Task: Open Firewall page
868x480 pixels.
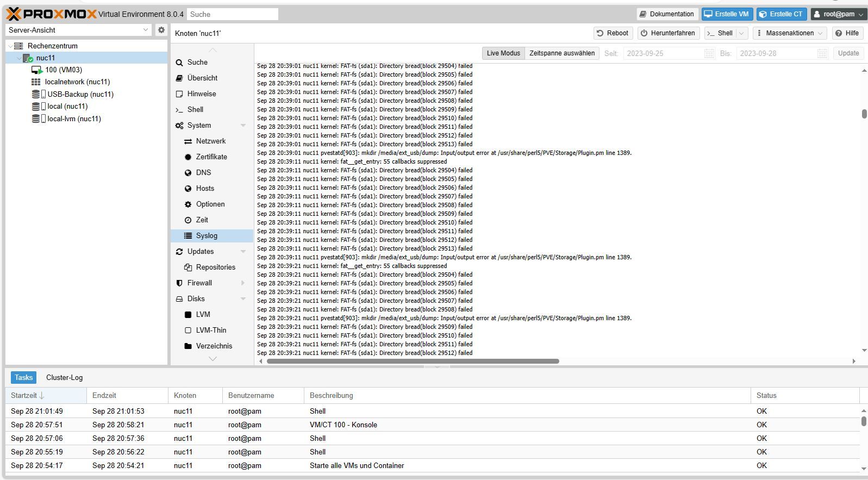Action: pyautogui.click(x=199, y=283)
